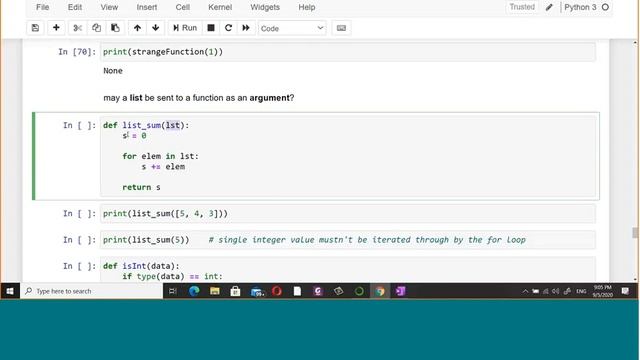Image resolution: width=640 pixels, height=360 pixels.
Task: Select the def isInt(data) cell
Action: coord(348,269)
